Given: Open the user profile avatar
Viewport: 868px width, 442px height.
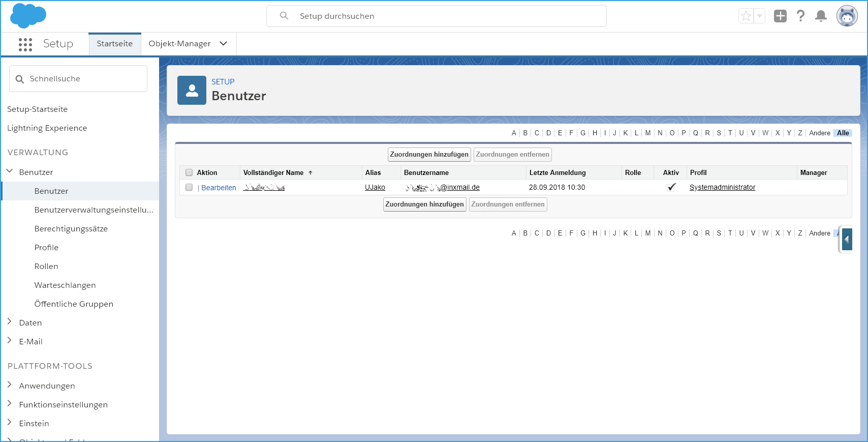Looking at the screenshot, I should pyautogui.click(x=847, y=16).
